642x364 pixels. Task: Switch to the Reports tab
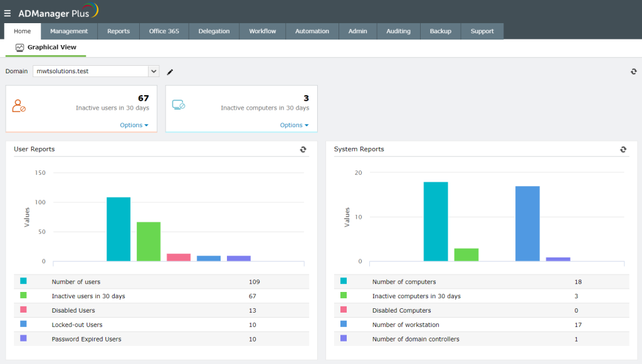118,30
